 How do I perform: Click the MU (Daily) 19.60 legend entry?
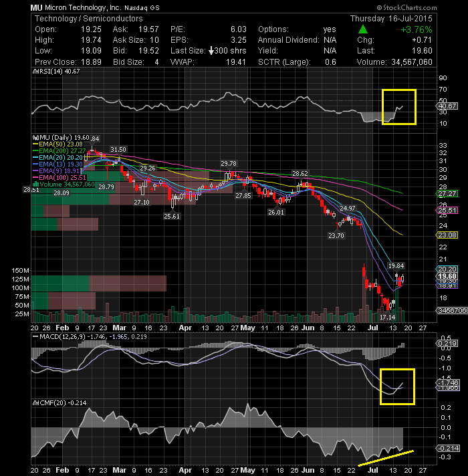(x=61, y=138)
